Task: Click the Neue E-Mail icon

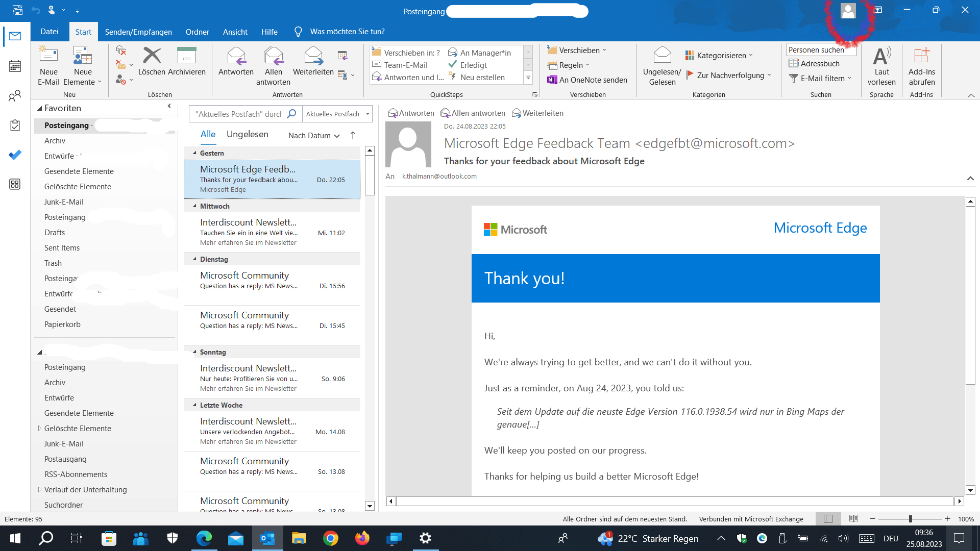Action: pyautogui.click(x=48, y=55)
